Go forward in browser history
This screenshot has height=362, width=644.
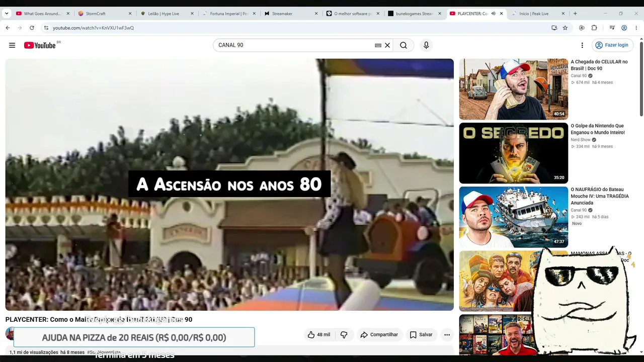pyautogui.click(x=20, y=28)
